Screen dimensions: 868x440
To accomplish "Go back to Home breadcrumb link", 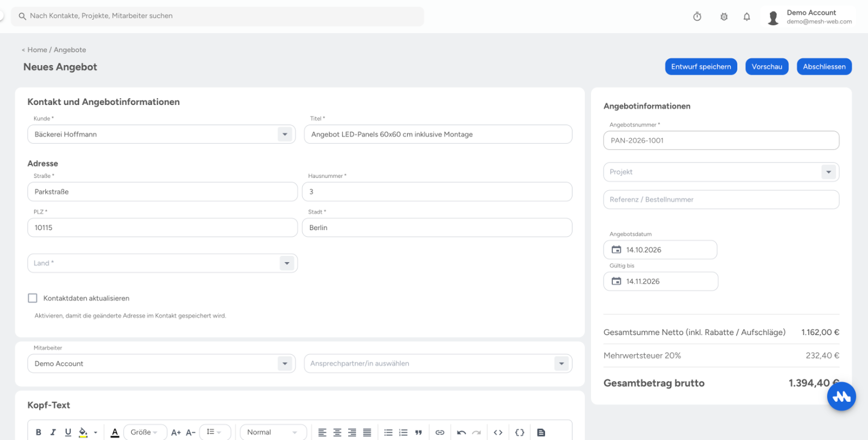I will (x=37, y=50).
